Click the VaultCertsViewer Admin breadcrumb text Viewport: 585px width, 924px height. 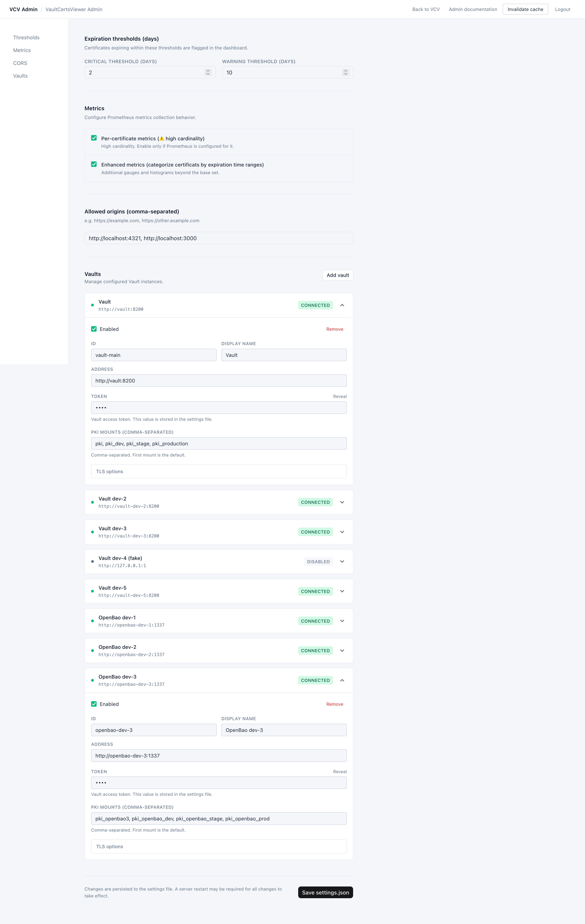coord(74,9)
